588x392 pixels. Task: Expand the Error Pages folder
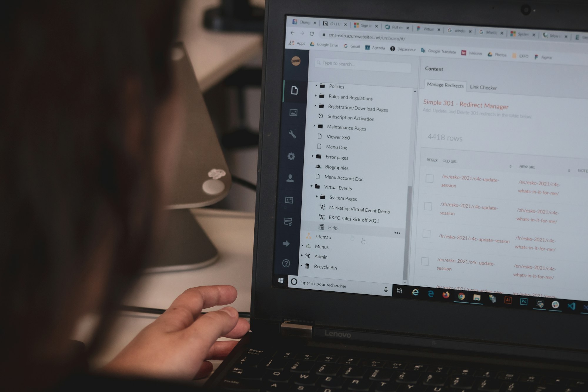[313, 157]
